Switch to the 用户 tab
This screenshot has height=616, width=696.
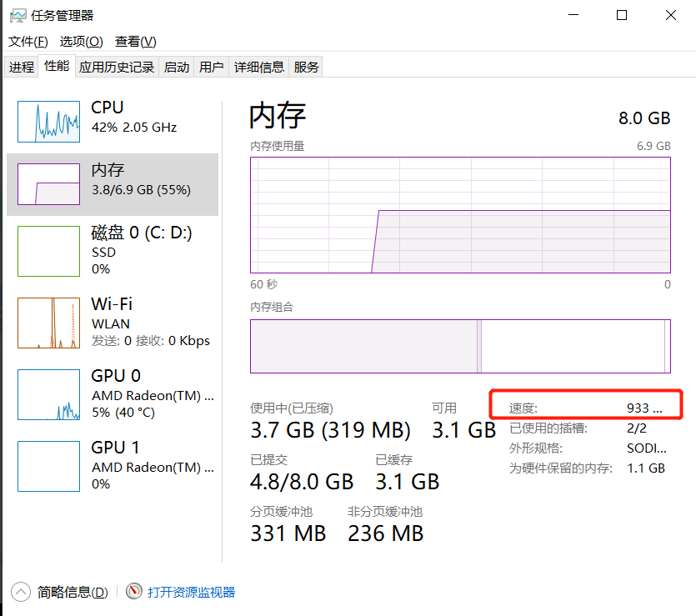click(211, 66)
